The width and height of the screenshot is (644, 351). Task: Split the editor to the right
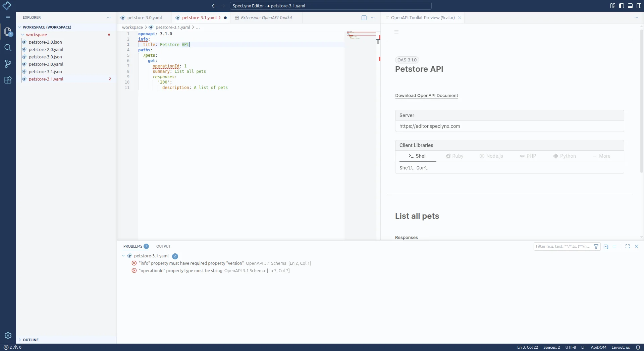(x=364, y=18)
